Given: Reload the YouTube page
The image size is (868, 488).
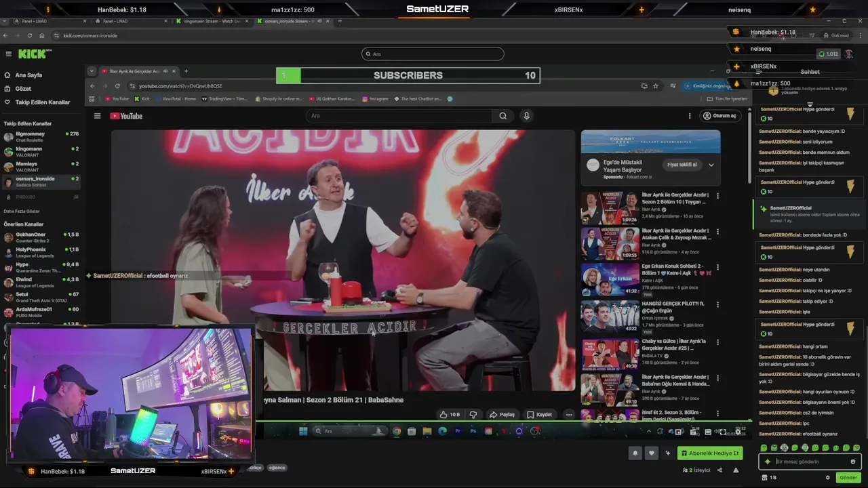Looking at the screenshot, I should point(117,86).
